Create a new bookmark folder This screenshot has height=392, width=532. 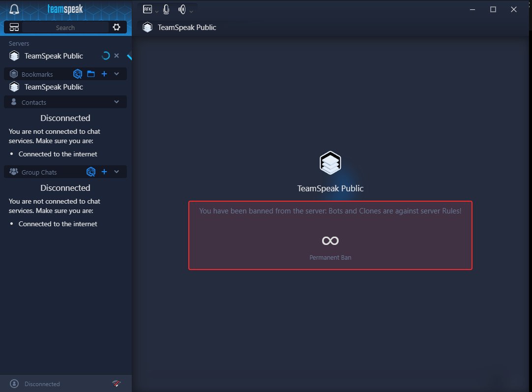point(91,74)
